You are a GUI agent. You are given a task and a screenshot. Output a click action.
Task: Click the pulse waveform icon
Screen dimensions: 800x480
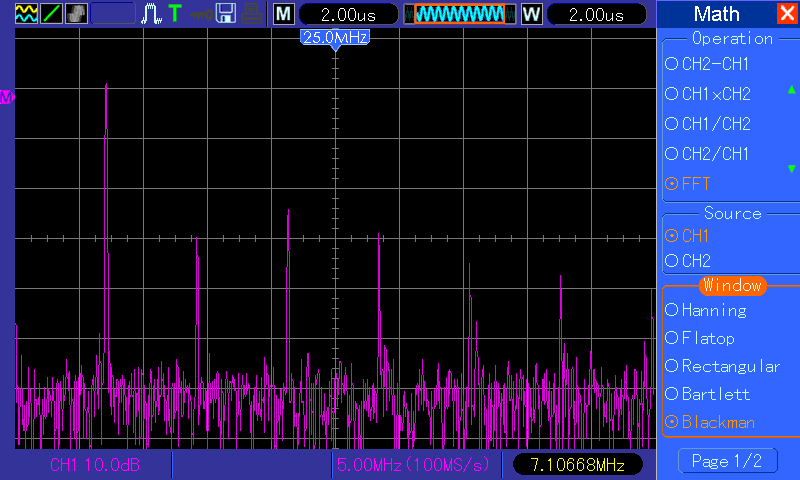(x=151, y=14)
